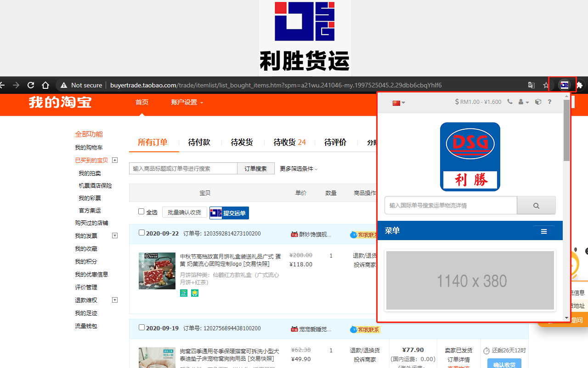Switch to the 待发货 tab
Image resolution: width=588 pixels, height=368 pixels.
click(242, 142)
